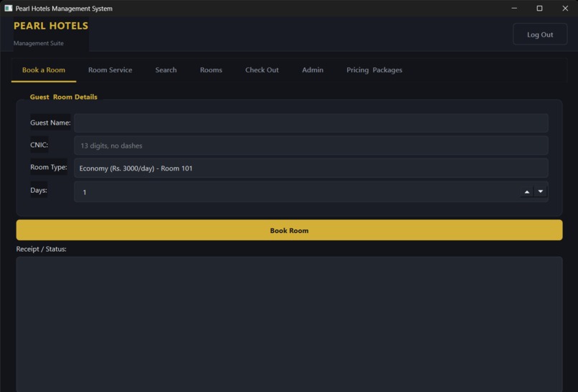The width and height of the screenshot is (578, 392).
Task: Click the CNIC 13 digits field
Action: point(311,145)
